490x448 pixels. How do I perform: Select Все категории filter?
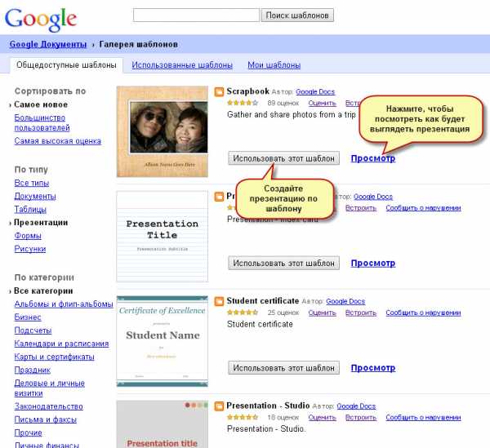coord(43,291)
